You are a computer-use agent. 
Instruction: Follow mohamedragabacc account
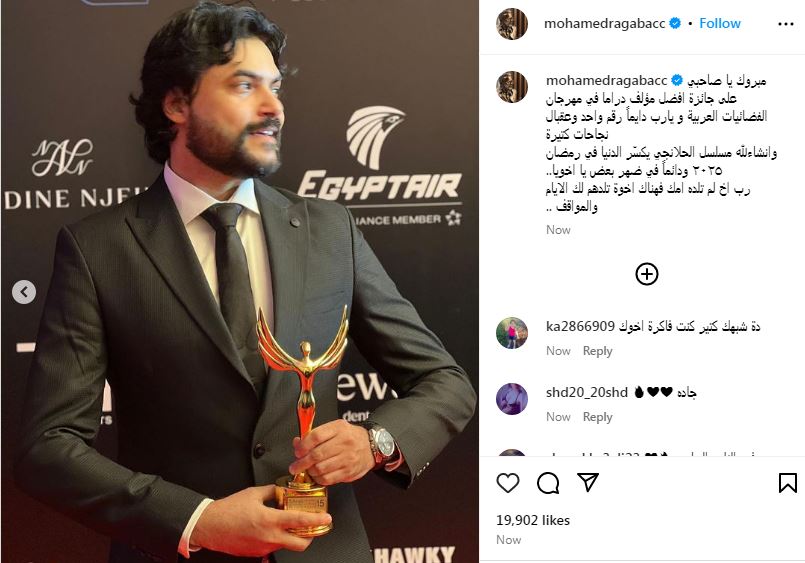(x=720, y=23)
